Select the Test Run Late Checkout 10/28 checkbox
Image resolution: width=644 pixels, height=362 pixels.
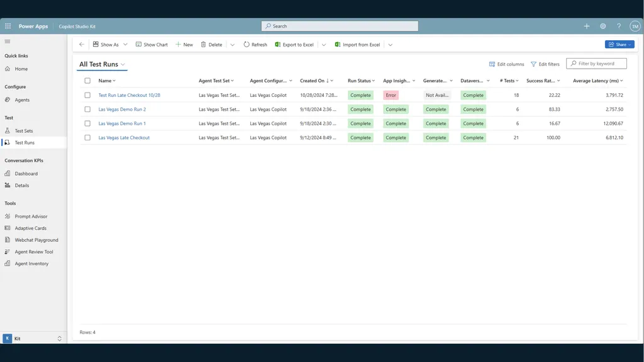click(x=87, y=95)
